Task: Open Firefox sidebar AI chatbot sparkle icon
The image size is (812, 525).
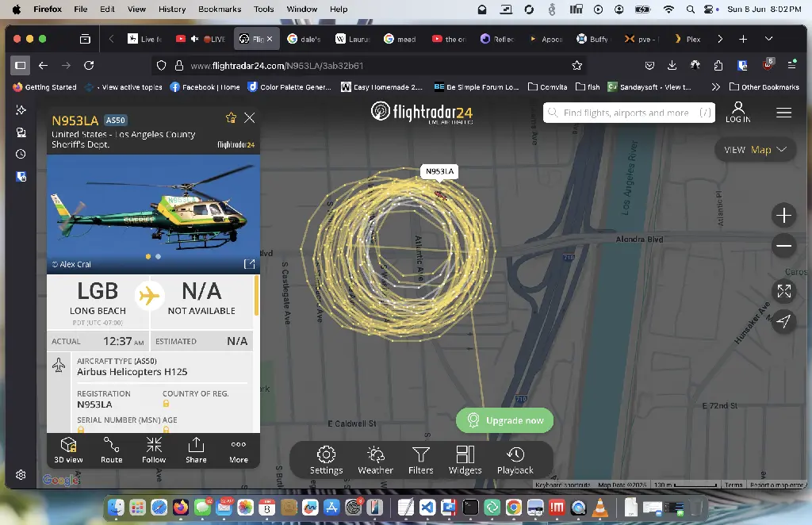Action: click(x=21, y=109)
